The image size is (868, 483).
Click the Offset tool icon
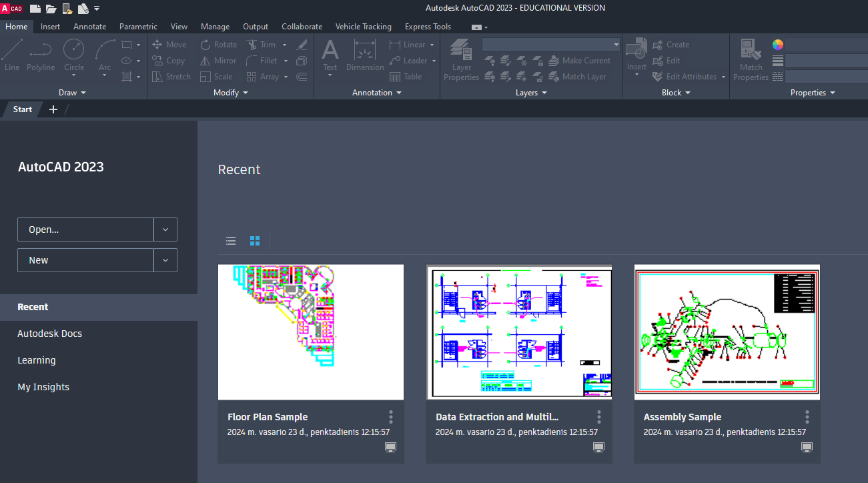click(302, 77)
